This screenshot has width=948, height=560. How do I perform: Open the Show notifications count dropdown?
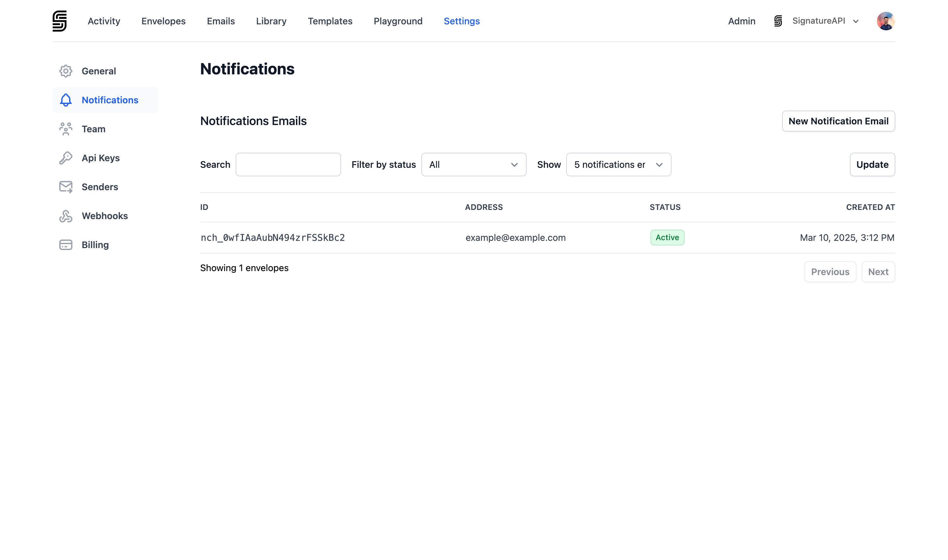tap(618, 165)
